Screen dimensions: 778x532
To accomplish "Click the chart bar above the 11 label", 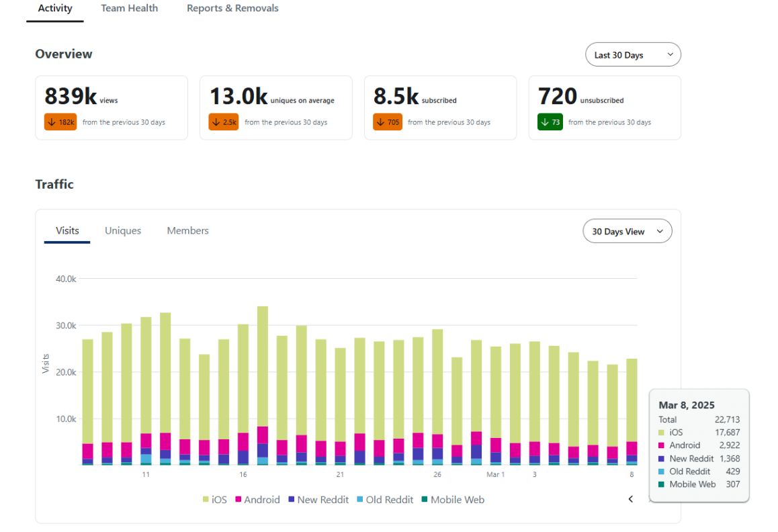I will coord(146,391).
